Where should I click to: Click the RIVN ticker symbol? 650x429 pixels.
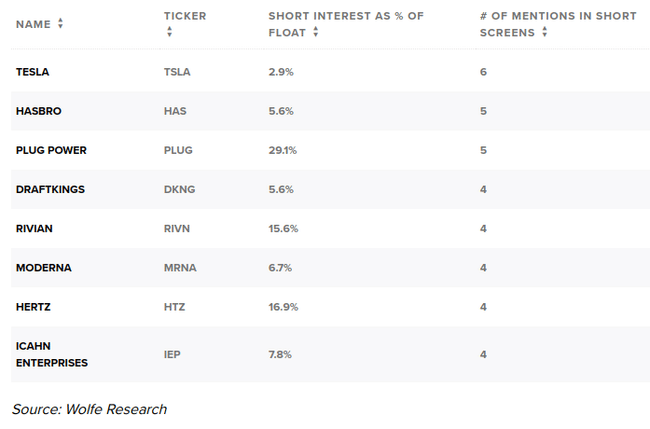[177, 228]
